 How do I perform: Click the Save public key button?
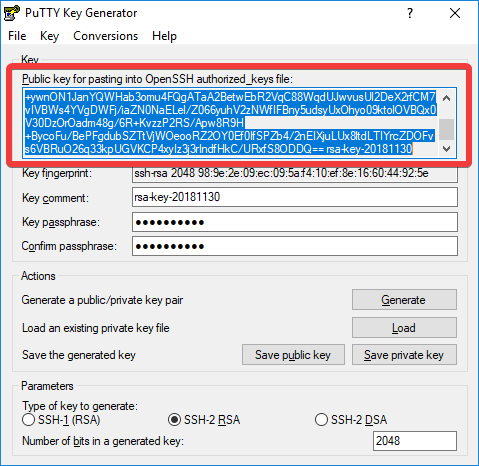(293, 355)
